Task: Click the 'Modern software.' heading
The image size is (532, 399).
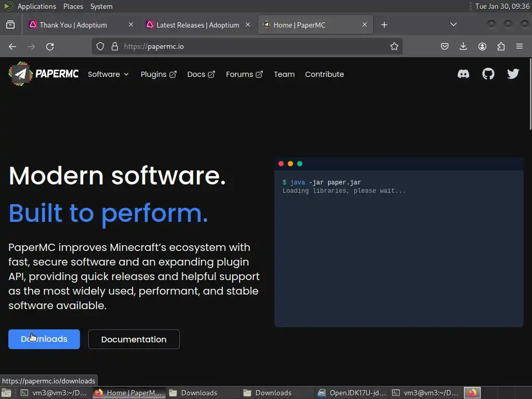Action: coord(117,176)
